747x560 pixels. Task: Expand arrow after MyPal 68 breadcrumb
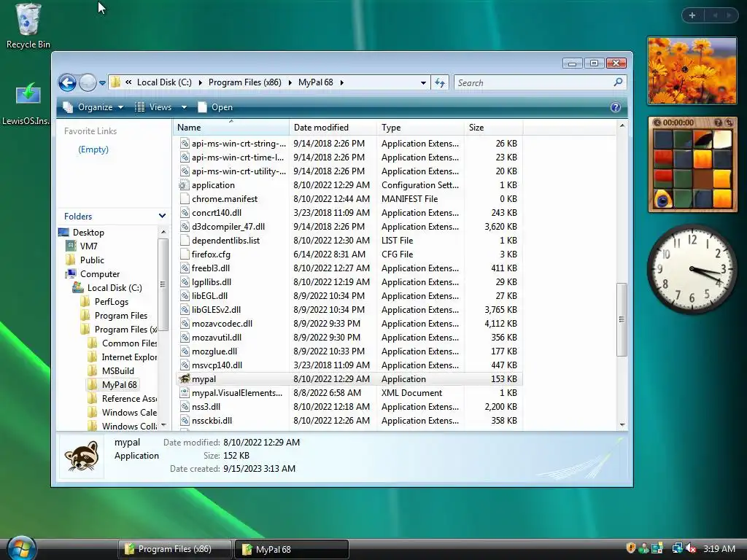pyautogui.click(x=342, y=82)
